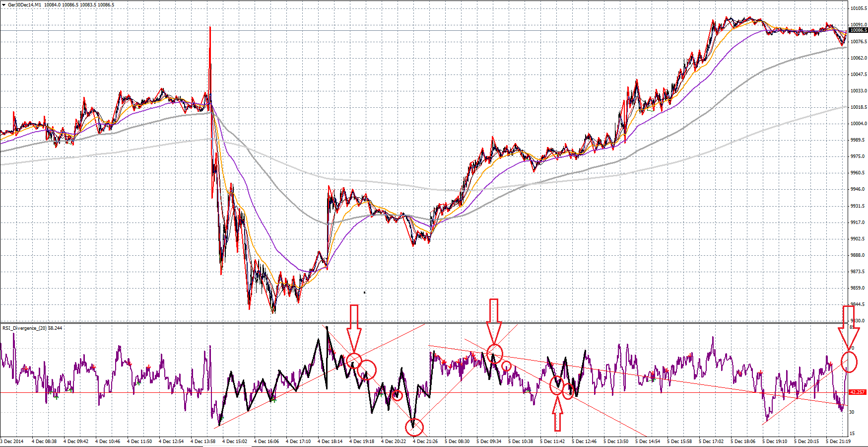Screen dimensions: 868x447
Task: Select the 9975.0 price axis label
Action: 858,156
